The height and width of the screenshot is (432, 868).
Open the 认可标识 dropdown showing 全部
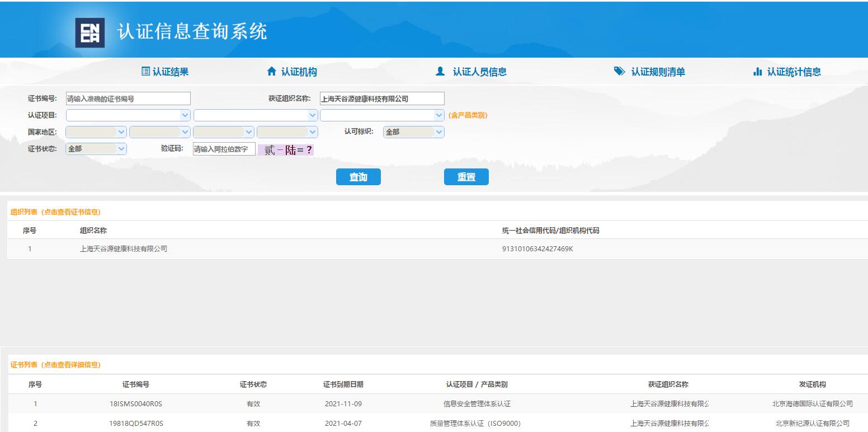coord(413,132)
